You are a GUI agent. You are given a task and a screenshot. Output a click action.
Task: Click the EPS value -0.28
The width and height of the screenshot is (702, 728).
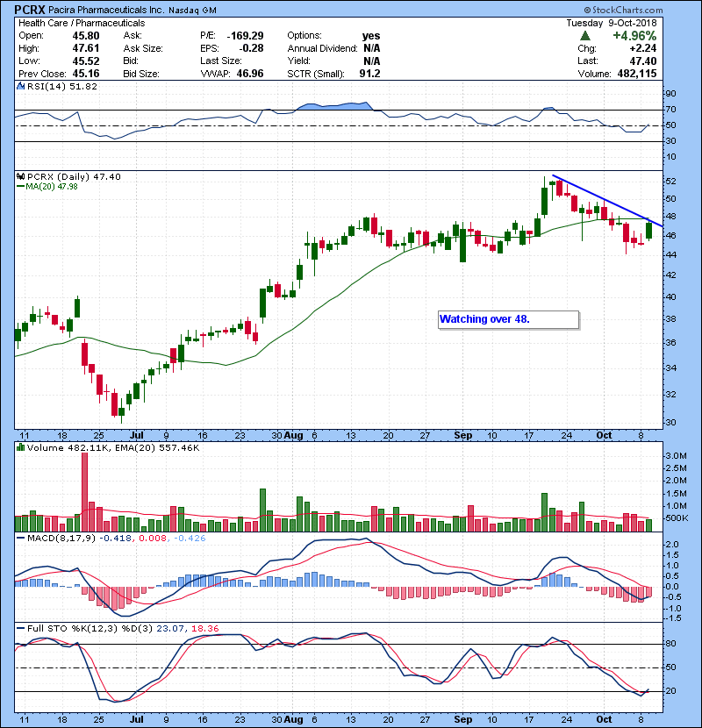coord(251,48)
